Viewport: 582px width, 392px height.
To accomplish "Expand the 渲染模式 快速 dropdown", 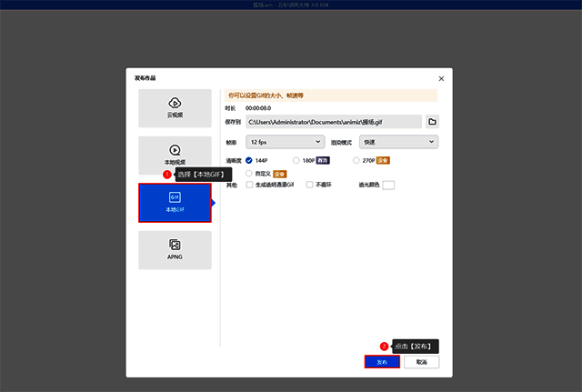I will click(x=398, y=142).
